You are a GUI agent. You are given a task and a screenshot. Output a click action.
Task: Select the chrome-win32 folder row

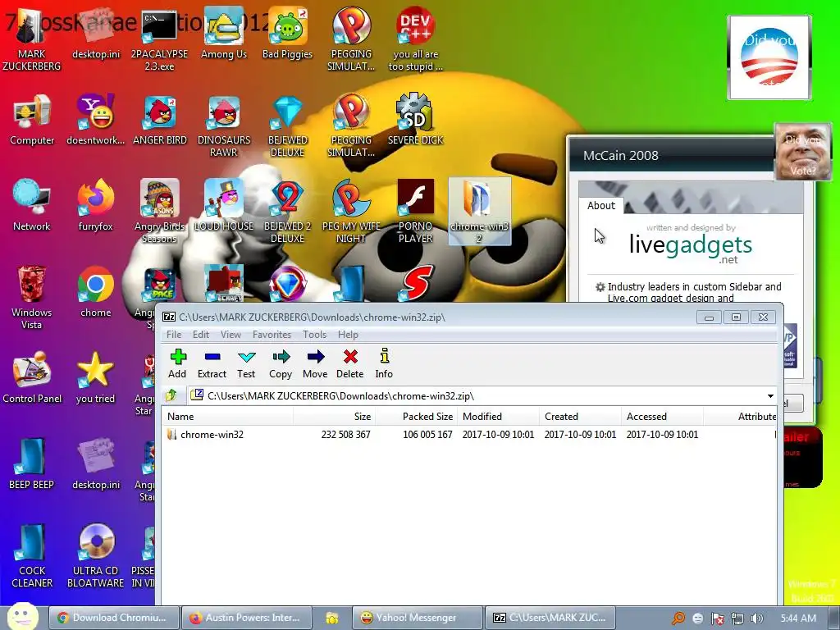coord(469,435)
